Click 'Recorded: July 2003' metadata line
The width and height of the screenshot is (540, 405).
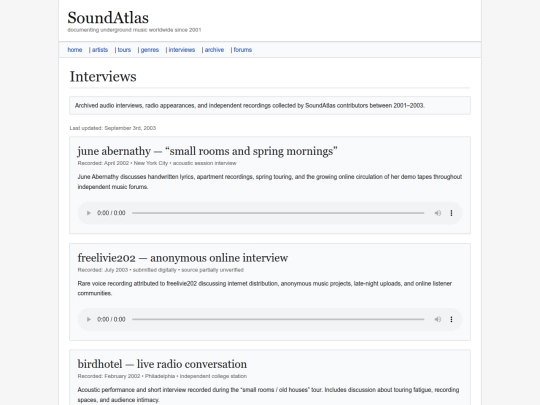pos(160,270)
